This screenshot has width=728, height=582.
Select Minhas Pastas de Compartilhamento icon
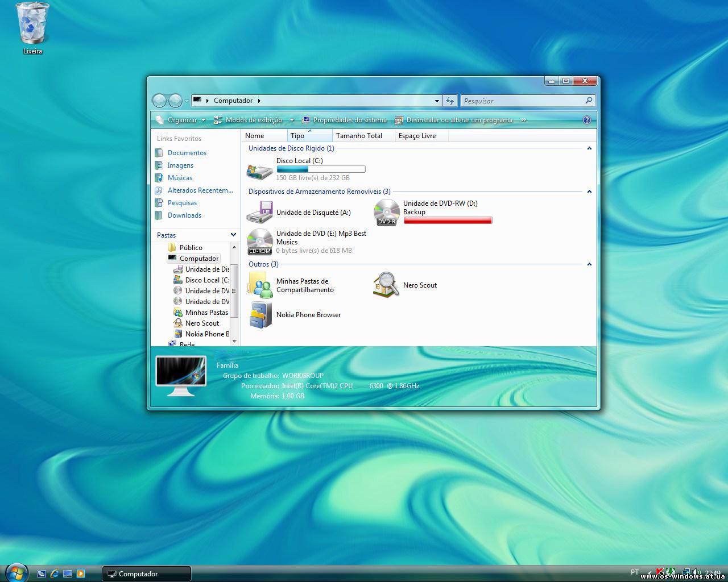tap(259, 285)
